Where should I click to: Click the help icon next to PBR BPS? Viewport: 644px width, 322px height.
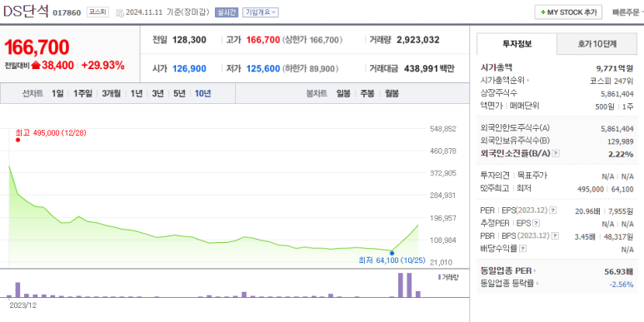tap(556, 236)
